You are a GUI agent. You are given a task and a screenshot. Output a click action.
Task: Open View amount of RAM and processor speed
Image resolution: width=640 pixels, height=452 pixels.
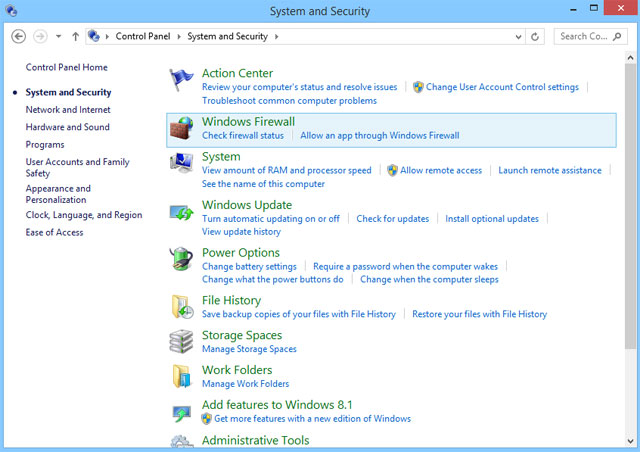pyautogui.click(x=287, y=170)
